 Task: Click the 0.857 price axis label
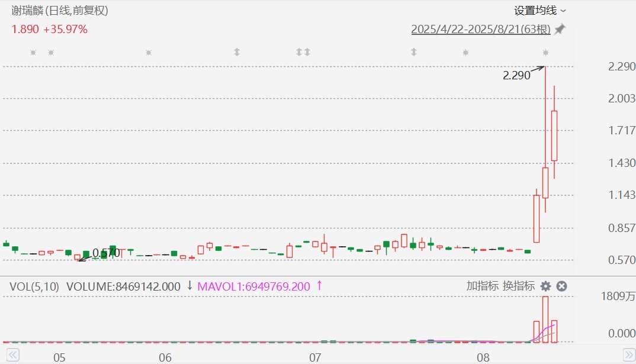(621, 228)
